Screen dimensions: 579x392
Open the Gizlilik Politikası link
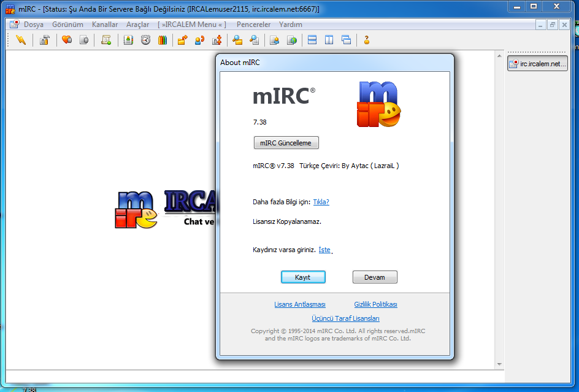pyautogui.click(x=375, y=304)
